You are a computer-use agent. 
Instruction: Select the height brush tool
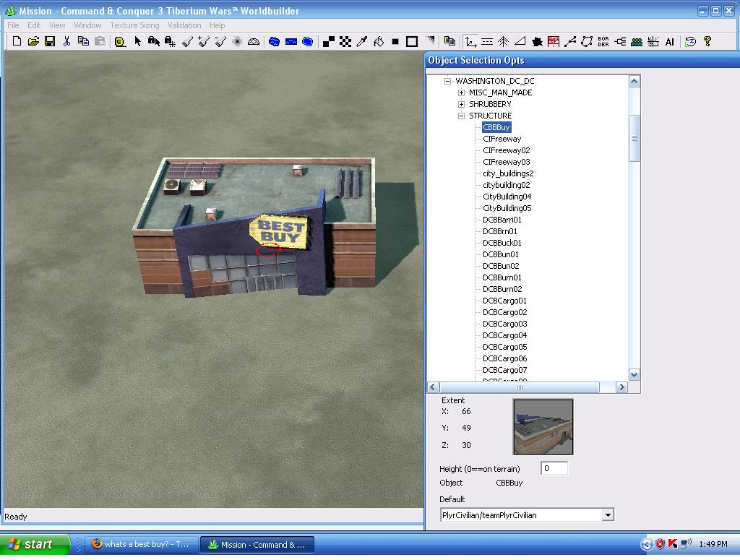pyautogui.click(x=187, y=41)
